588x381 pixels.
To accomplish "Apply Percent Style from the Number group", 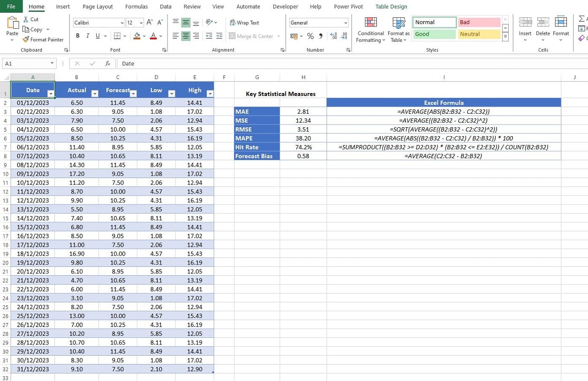I will [310, 35].
